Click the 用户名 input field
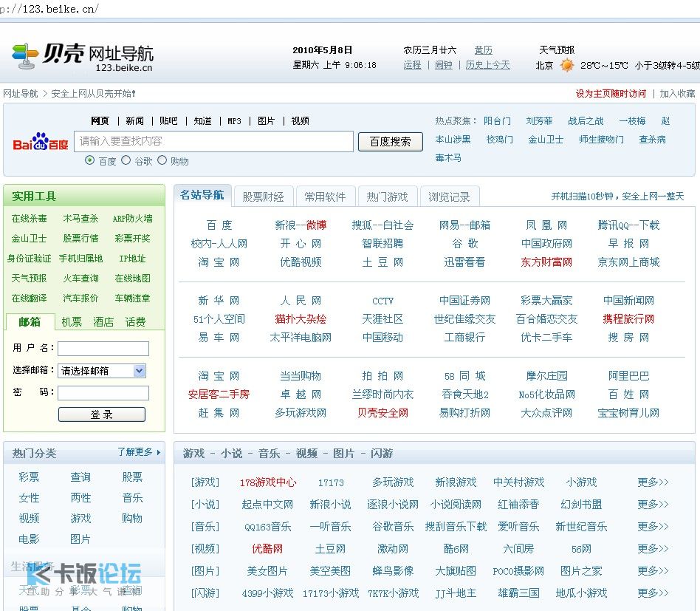The image size is (700, 611). click(103, 349)
